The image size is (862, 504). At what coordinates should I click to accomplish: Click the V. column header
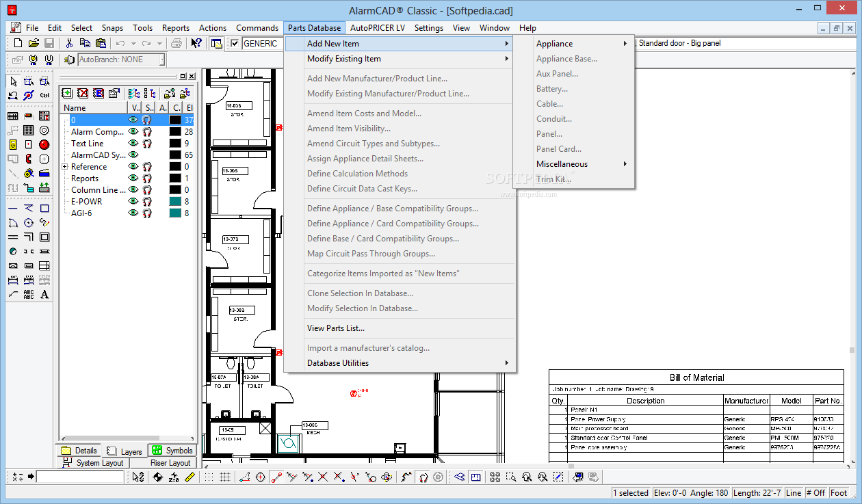[134, 107]
